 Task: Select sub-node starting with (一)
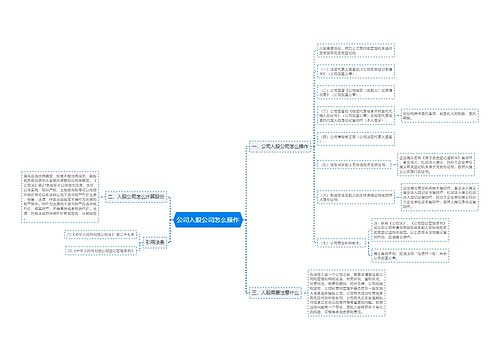(356, 71)
